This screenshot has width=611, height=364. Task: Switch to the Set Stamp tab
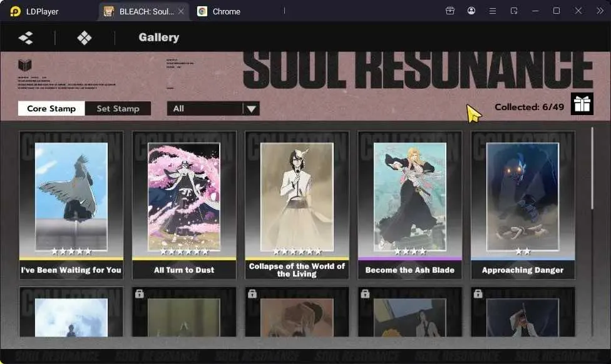[x=118, y=109]
